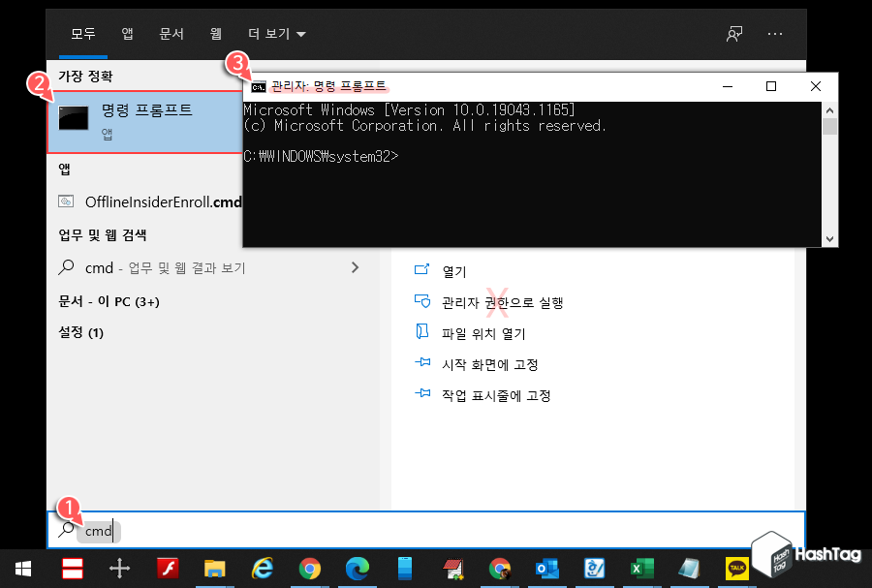Click the file location icon

[422, 331]
